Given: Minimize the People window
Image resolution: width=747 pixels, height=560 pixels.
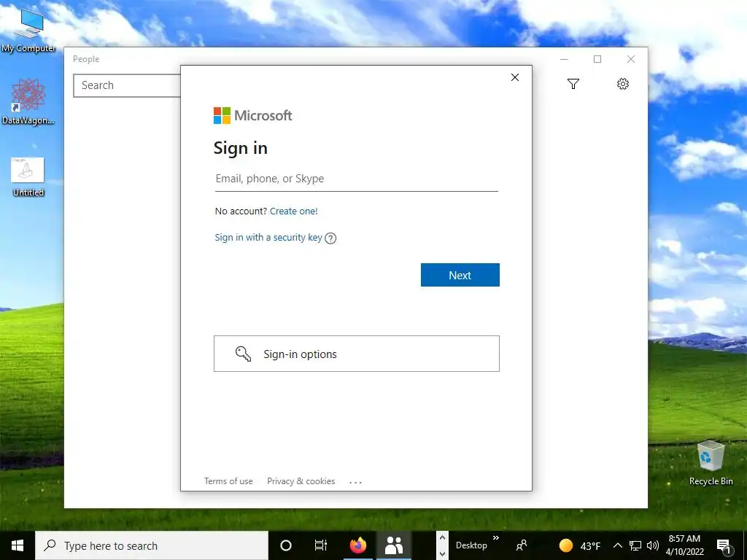Looking at the screenshot, I should click(564, 59).
